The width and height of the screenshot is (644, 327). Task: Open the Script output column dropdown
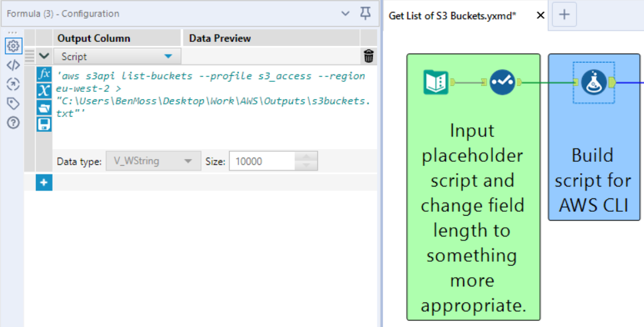(117, 57)
